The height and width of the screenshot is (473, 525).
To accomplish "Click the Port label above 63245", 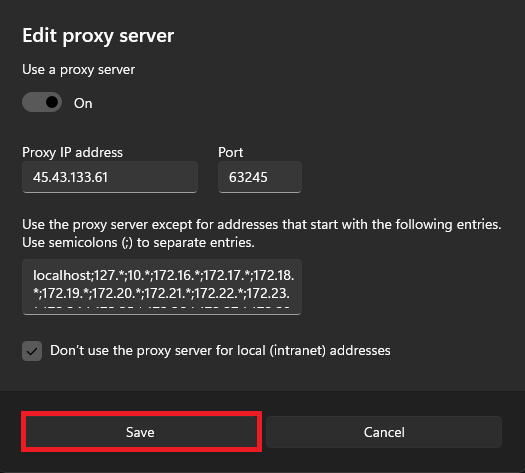I will point(230,152).
